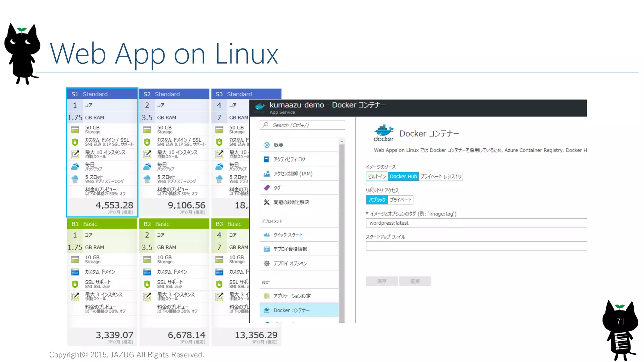Viewport: 644px width, 362px height.
Task: Click the デプロイ オプション gear icon
Action: point(267,263)
